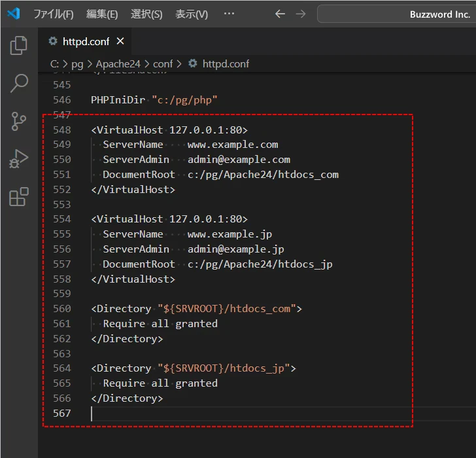Open the ファイル(F) menu
The image size is (476, 458).
coord(54,14)
